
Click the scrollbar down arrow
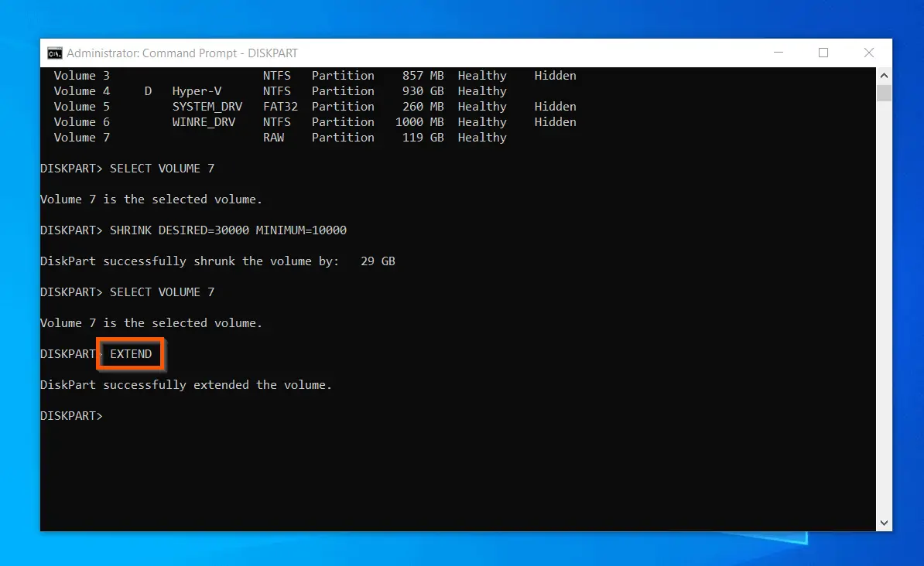pyautogui.click(x=883, y=523)
